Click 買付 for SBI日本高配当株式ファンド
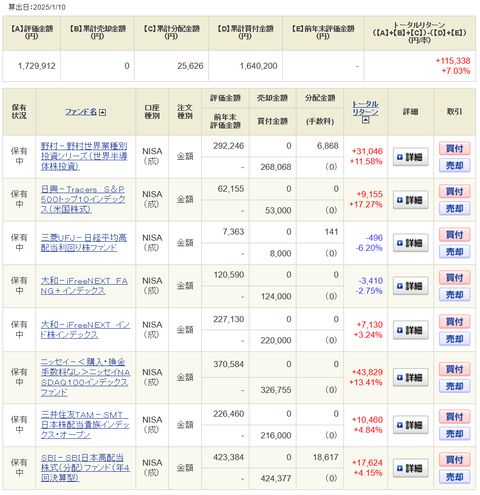Screen dimensions: 480x495 454,460
